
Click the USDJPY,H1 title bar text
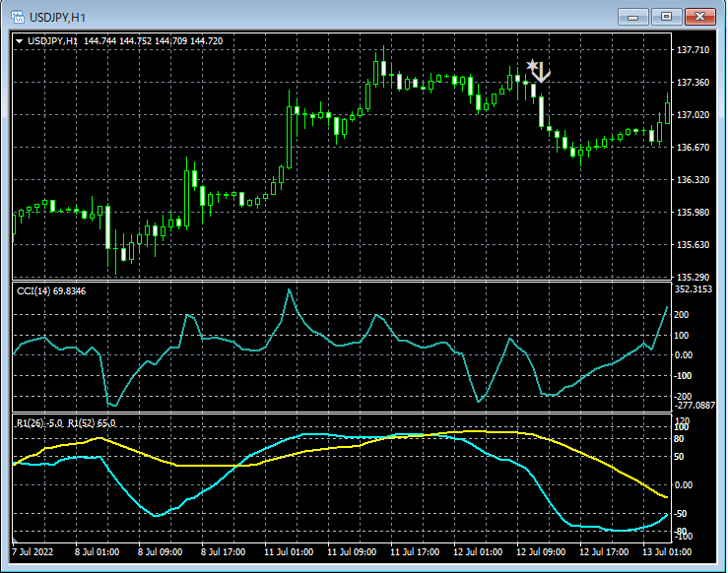pyautogui.click(x=57, y=17)
